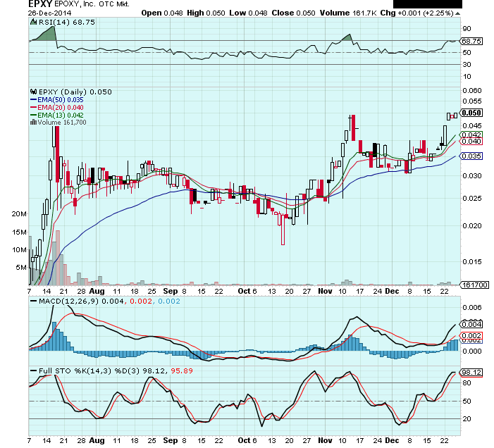Click the red 0.002 MACD signal tag
This screenshot has width=494, height=448.
pos(471,335)
